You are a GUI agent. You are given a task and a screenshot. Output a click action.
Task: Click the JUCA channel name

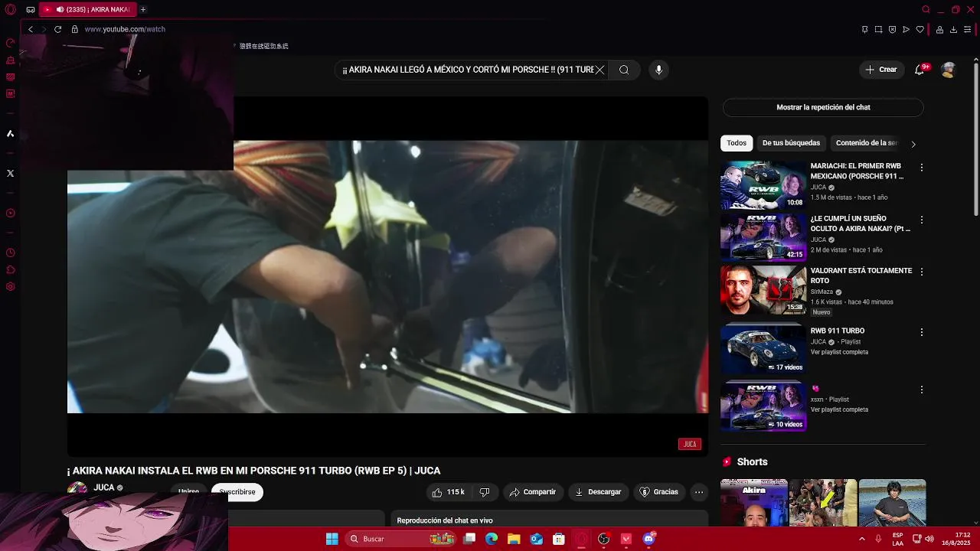(103, 487)
